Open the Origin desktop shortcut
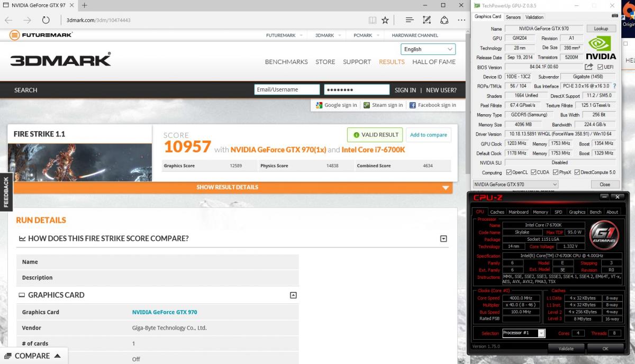 tap(628, 15)
